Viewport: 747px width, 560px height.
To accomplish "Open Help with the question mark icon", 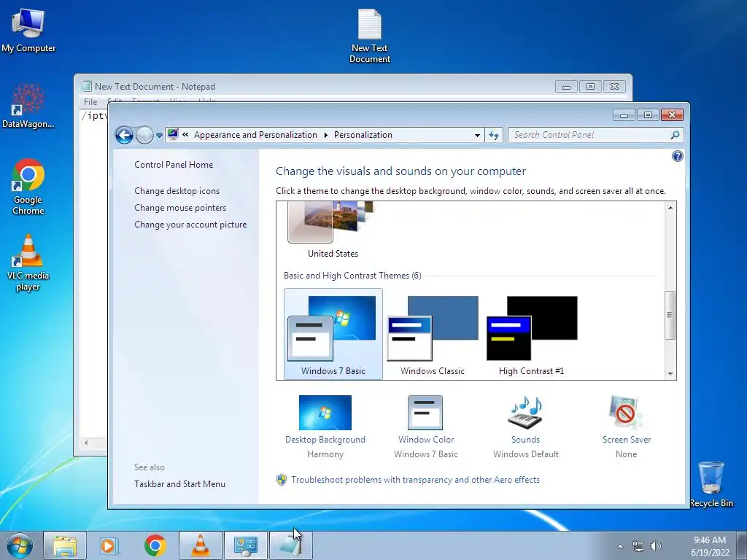I will [x=677, y=156].
